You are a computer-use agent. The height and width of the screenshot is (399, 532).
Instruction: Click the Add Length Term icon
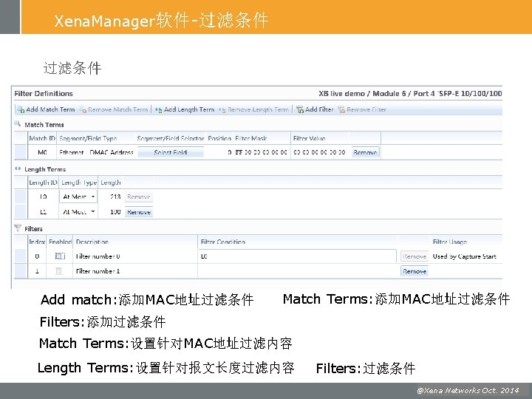coord(158,109)
